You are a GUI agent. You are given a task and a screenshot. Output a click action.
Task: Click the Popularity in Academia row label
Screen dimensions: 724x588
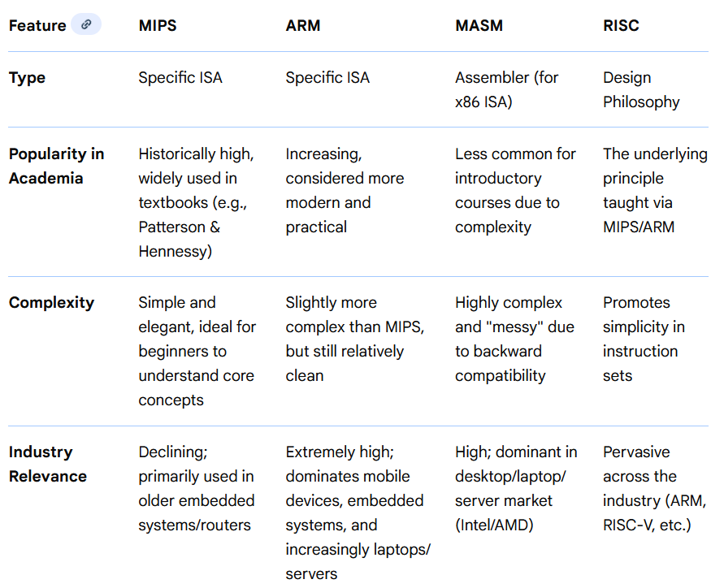click(57, 166)
